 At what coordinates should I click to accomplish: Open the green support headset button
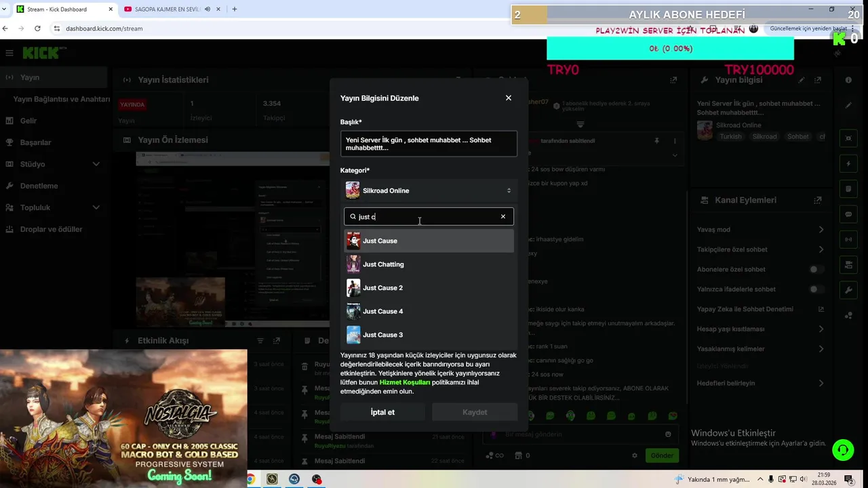[843, 450]
